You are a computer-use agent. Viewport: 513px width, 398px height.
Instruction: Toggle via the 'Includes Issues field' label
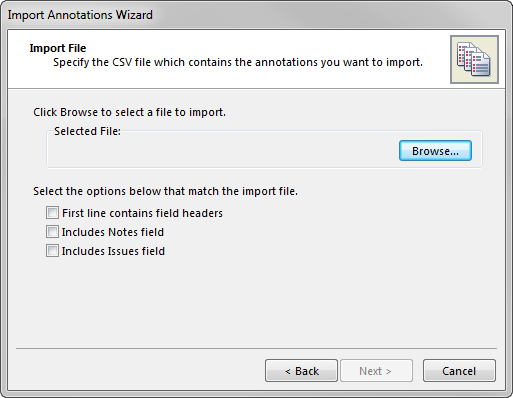pyautogui.click(x=113, y=251)
